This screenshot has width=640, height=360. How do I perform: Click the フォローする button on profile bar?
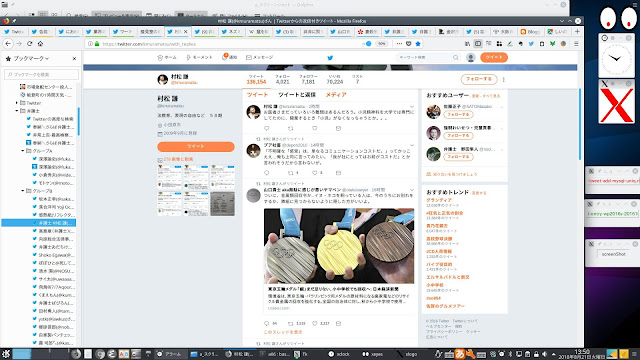click(x=479, y=79)
